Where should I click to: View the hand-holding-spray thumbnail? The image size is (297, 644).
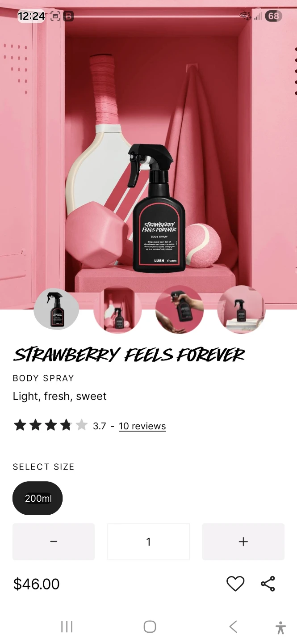[180, 309]
